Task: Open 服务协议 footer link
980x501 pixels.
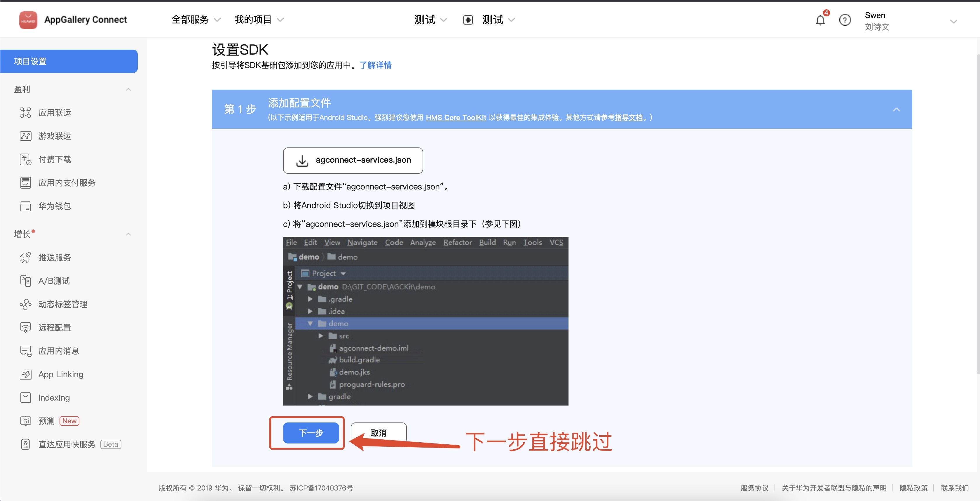Action: [754, 488]
